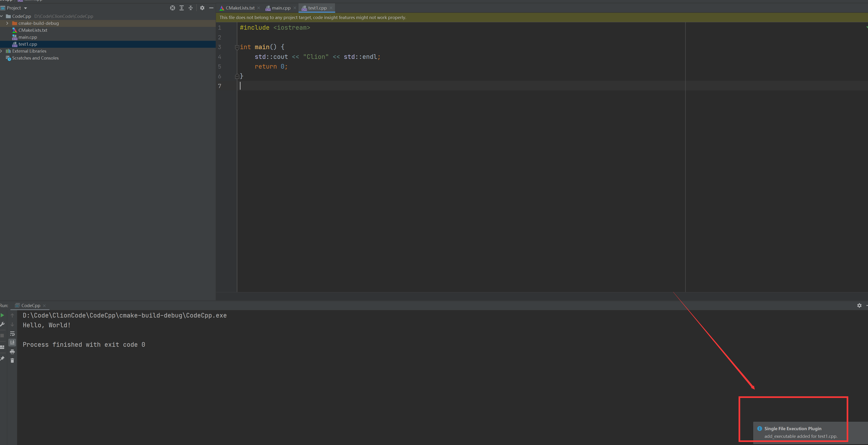Expand all in Project panel
This screenshot has width=868, height=445.
(x=182, y=8)
